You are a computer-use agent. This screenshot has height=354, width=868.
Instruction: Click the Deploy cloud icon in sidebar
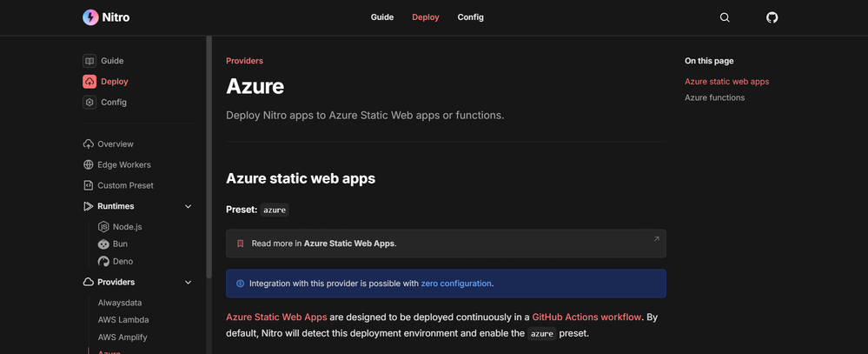point(89,82)
